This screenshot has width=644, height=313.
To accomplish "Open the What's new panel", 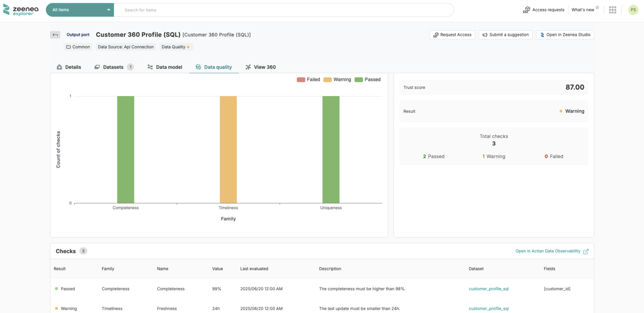I will pos(583,10).
